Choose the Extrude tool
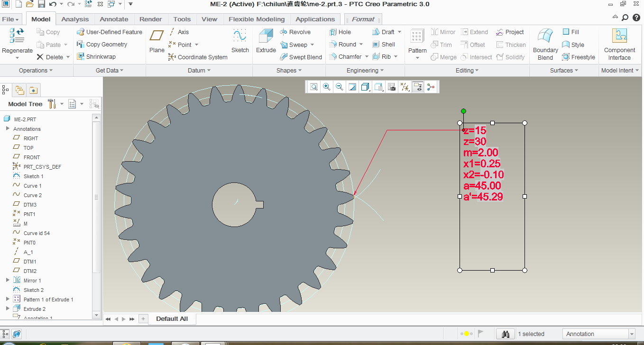This screenshot has height=345, width=644. 266,41
